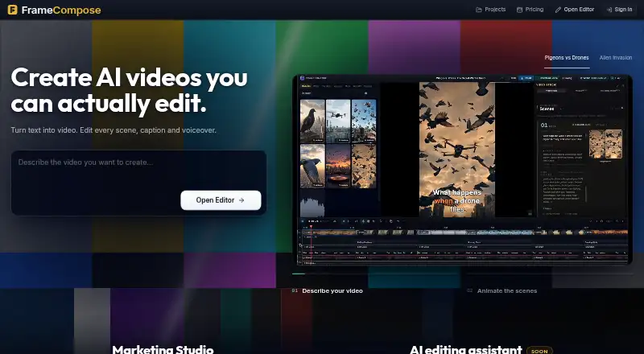
Task: Click the "Turn text into video" subtitle
Action: 114,130
